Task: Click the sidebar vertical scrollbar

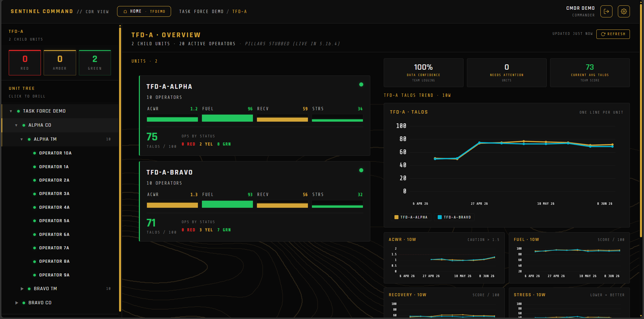Action: [x=120, y=169]
